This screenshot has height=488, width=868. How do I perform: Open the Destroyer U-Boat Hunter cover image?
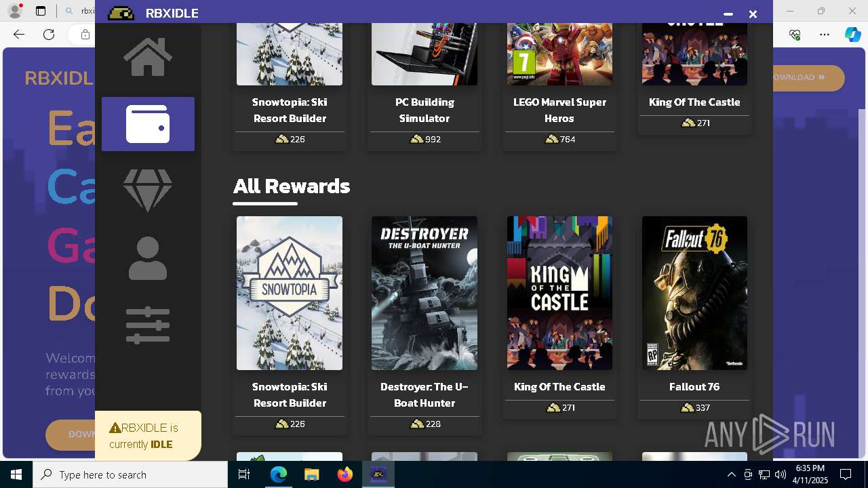click(x=425, y=293)
